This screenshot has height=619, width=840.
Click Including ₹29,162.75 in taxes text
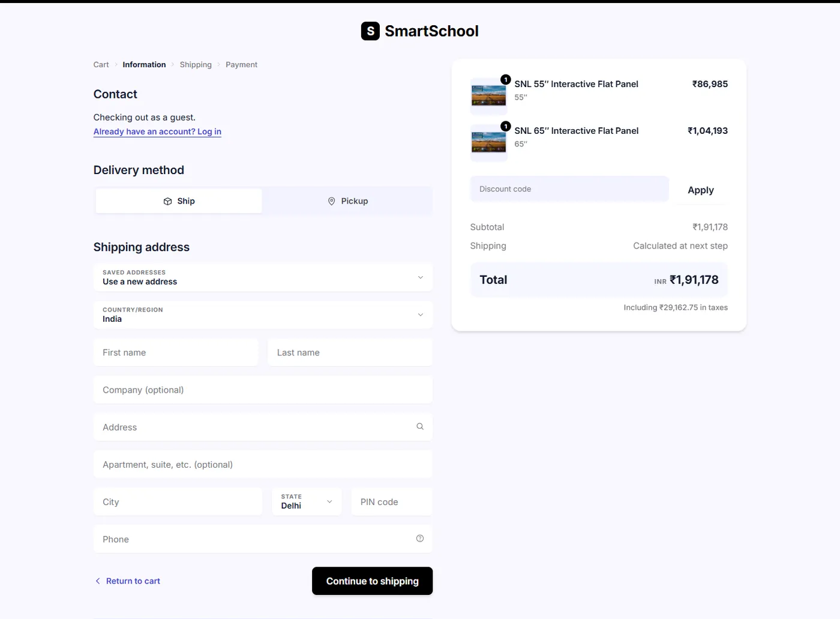676,307
